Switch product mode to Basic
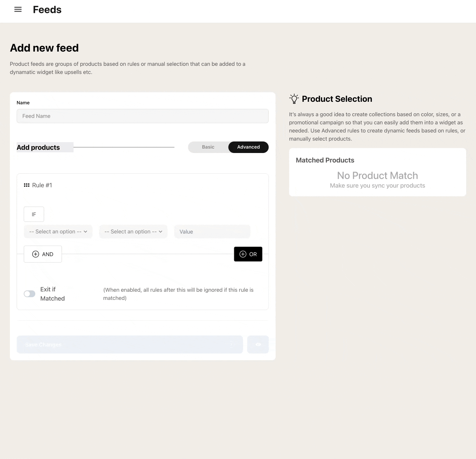Screen dimensions: 476x459 click(x=208, y=147)
